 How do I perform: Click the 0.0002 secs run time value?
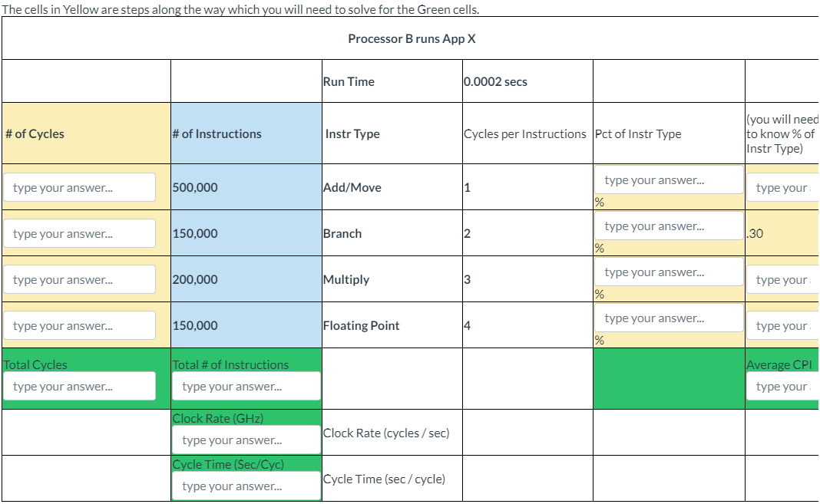[496, 81]
